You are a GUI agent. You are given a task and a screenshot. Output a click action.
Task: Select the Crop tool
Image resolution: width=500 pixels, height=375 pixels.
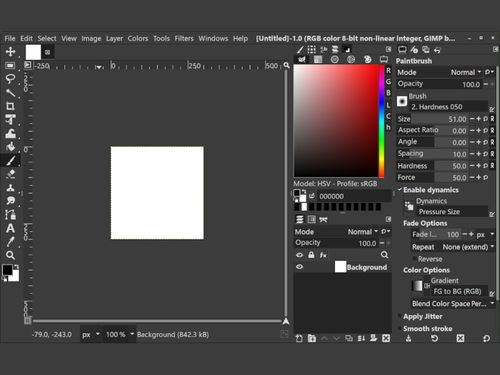(10, 106)
